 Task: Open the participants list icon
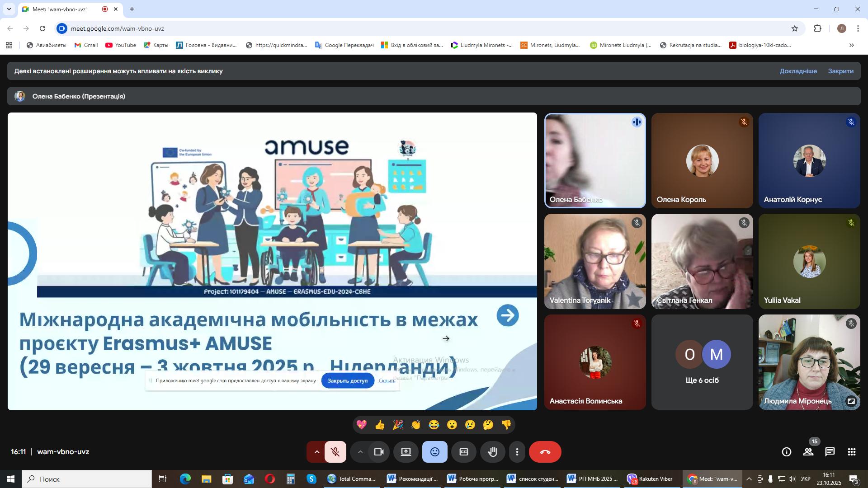808,452
